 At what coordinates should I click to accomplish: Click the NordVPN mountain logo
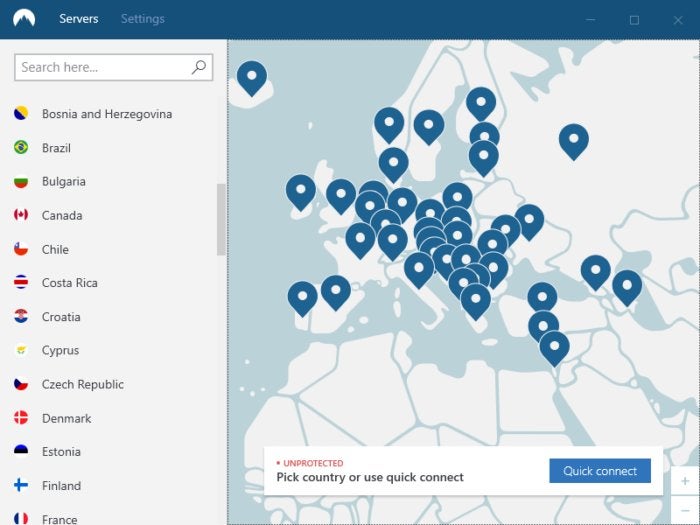coord(24,18)
